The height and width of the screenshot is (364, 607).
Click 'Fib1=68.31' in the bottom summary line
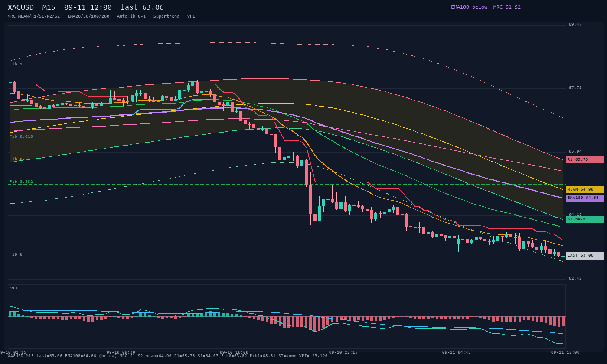point(263,356)
